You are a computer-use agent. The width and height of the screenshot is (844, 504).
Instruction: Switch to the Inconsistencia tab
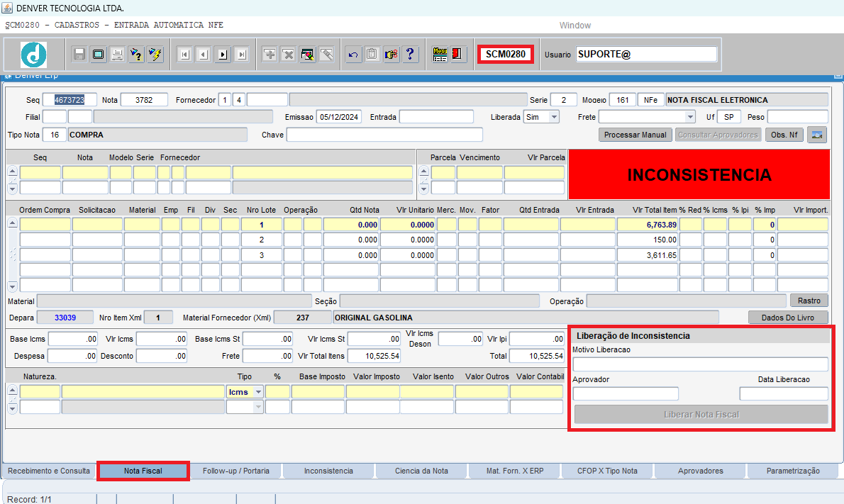coord(328,471)
